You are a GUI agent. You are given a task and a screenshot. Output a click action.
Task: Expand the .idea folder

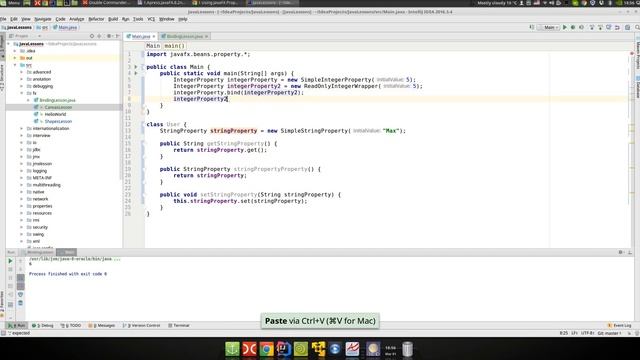(x=16, y=51)
